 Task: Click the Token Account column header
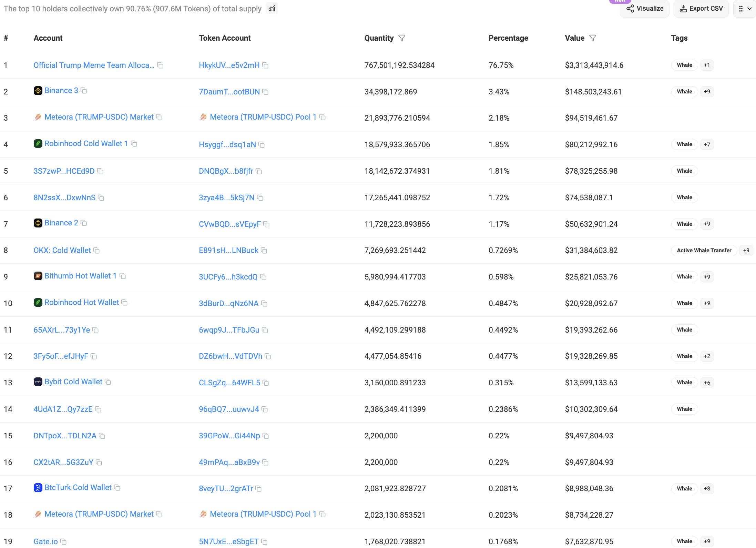[x=225, y=38]
